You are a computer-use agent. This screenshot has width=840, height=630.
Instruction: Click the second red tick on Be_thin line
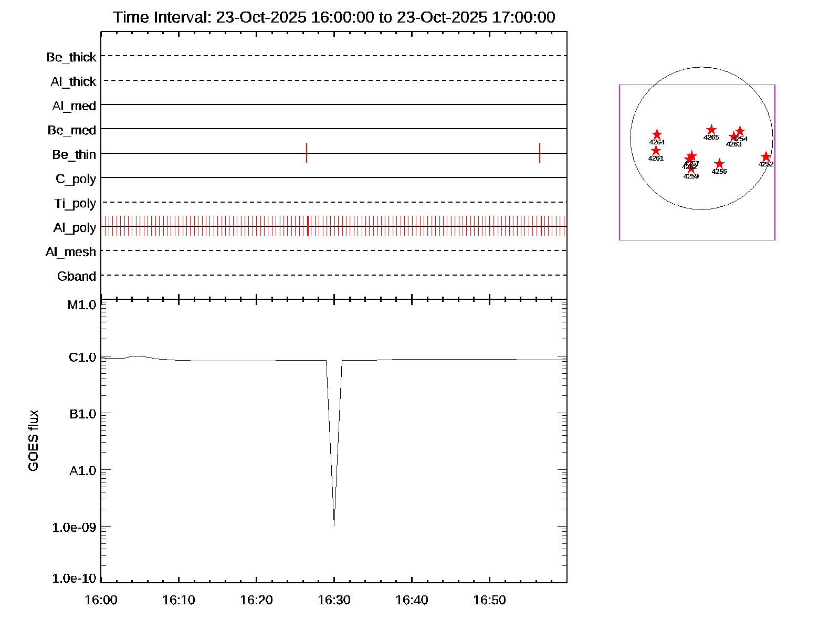[x=540, y=153]
